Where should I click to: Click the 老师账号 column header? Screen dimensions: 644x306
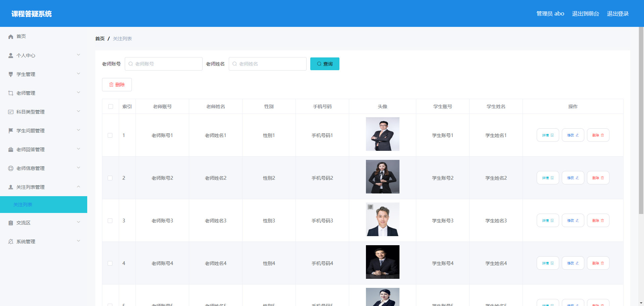(162, 106)
